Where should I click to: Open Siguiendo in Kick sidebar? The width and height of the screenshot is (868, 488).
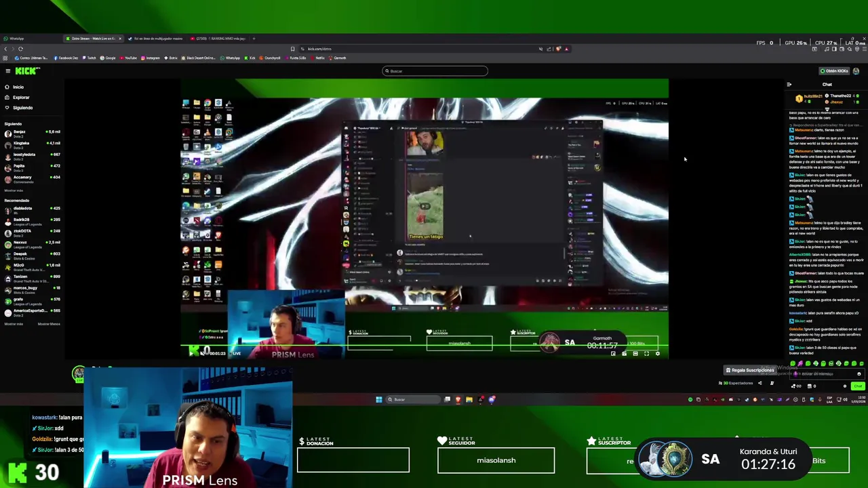[18, 107]
